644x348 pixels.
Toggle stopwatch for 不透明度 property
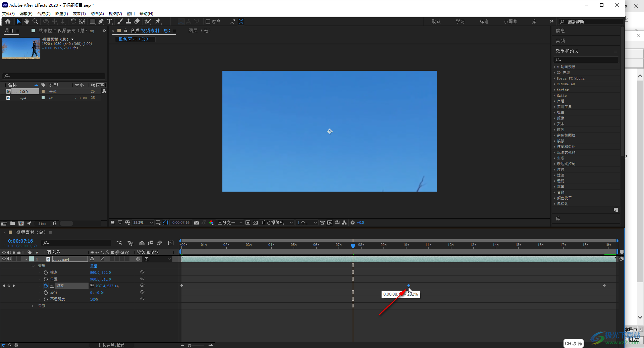pos(46,299)
